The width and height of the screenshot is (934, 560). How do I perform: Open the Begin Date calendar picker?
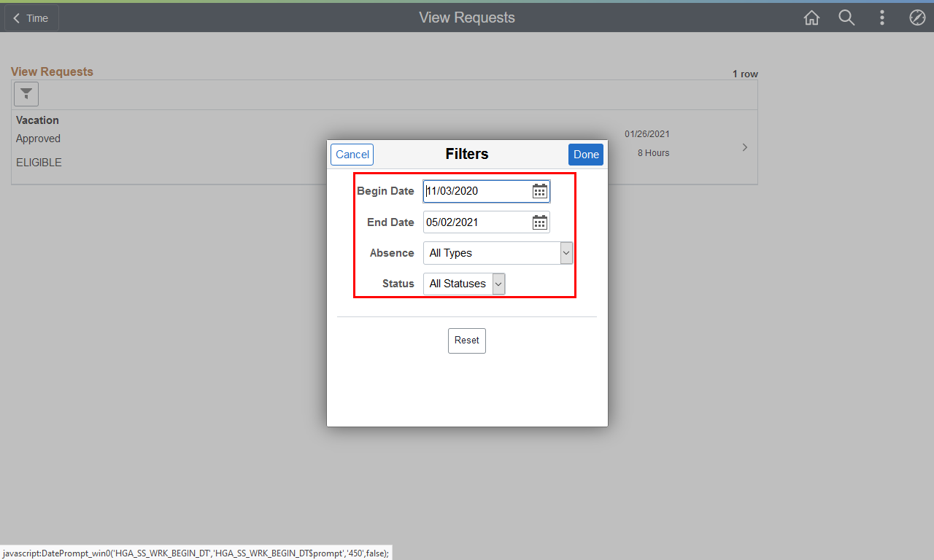(x=540, y=191)
